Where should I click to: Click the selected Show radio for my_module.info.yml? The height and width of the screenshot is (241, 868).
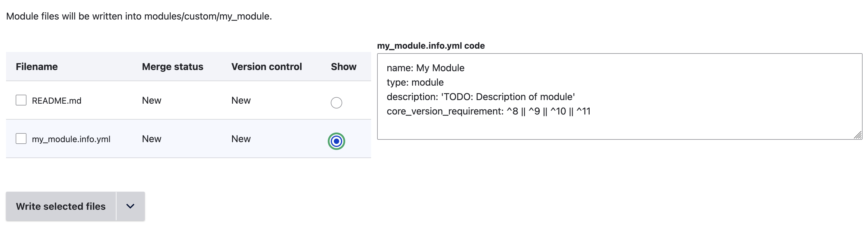point(336,141)
